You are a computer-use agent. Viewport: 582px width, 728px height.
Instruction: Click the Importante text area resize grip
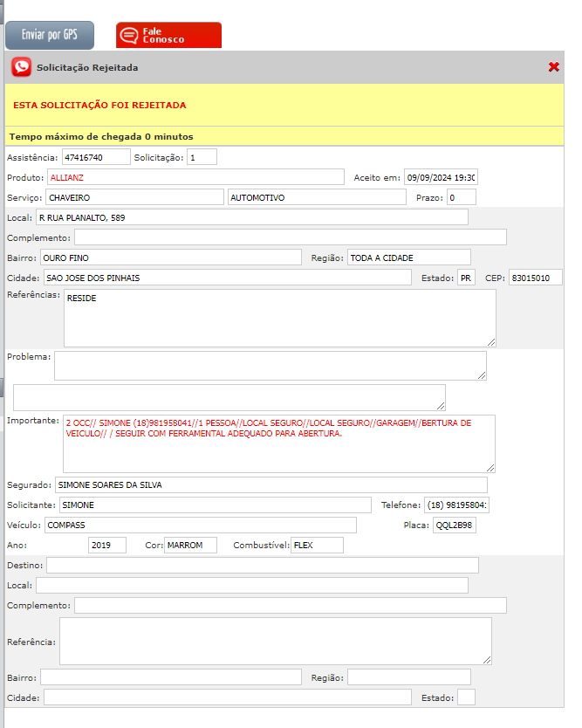[490, 468]
